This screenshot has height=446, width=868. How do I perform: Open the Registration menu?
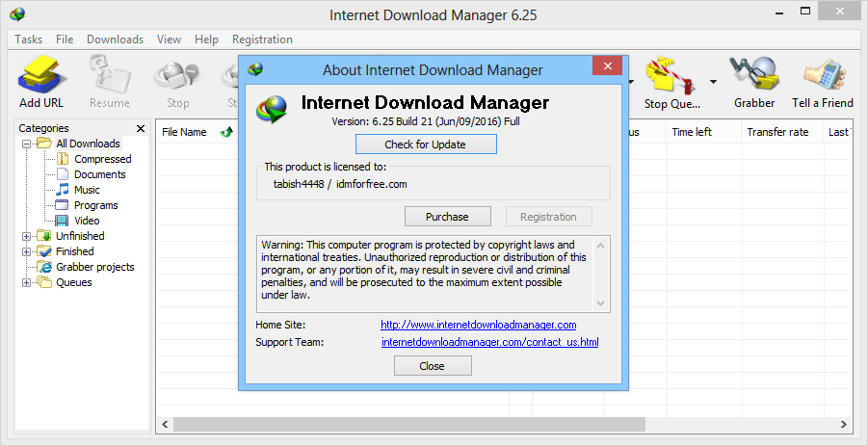click(262, 39)
